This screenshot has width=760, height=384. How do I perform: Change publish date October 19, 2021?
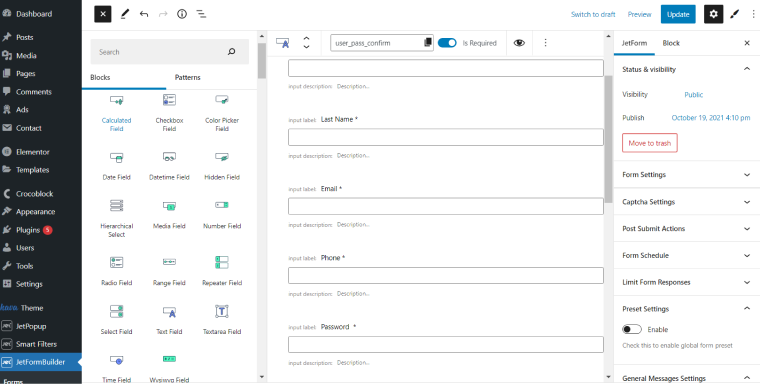tap(711, 118)
